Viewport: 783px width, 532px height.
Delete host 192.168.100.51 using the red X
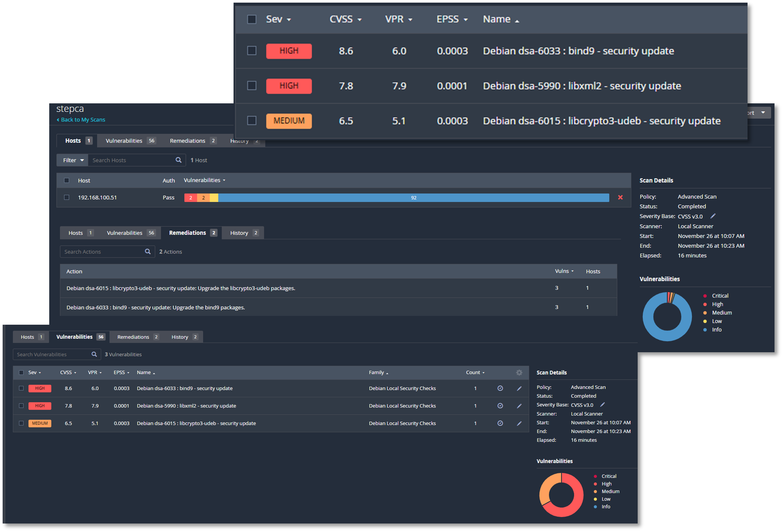(x=620, y=198)
